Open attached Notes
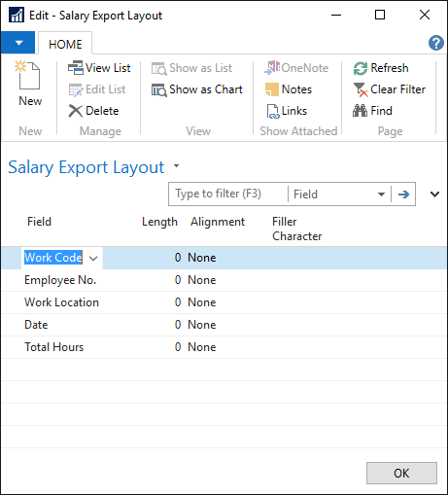 click(289, 89)
